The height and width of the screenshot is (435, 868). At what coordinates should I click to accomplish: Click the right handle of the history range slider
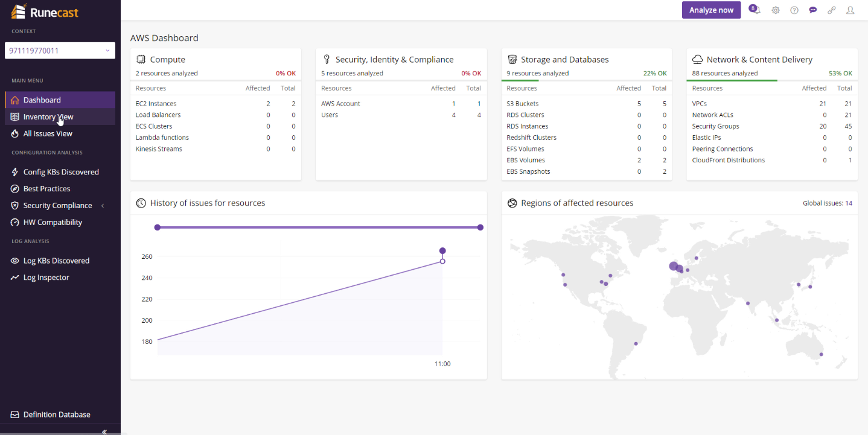480,227
